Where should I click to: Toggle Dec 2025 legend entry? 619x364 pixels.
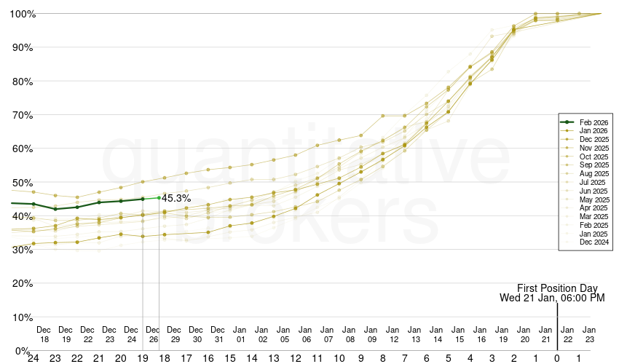tap(594, 139)
